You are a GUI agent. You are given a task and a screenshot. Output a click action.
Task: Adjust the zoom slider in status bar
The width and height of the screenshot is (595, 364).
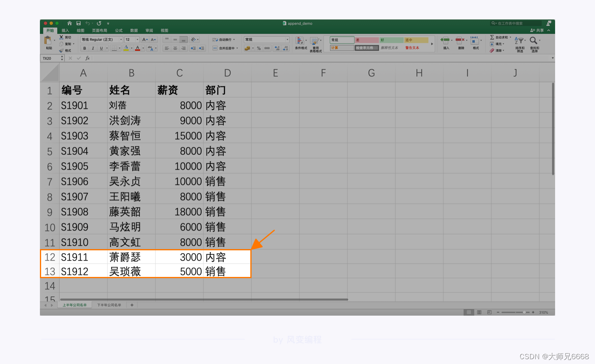coord(516,312)
